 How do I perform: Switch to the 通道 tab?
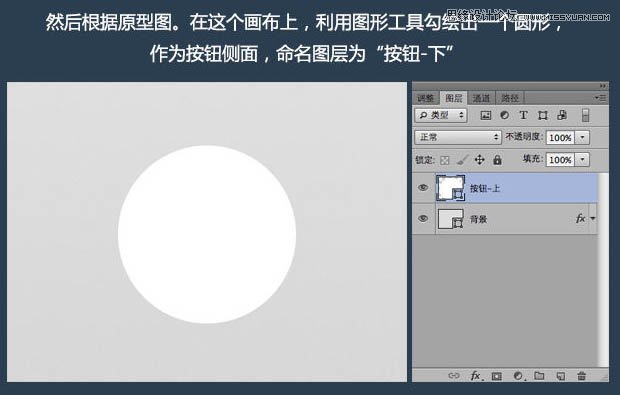click(481, 98)
